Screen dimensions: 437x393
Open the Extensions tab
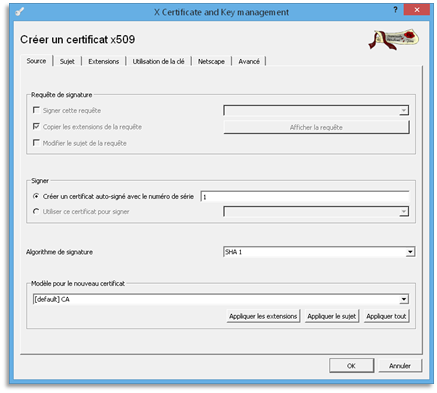coord(104,61)
